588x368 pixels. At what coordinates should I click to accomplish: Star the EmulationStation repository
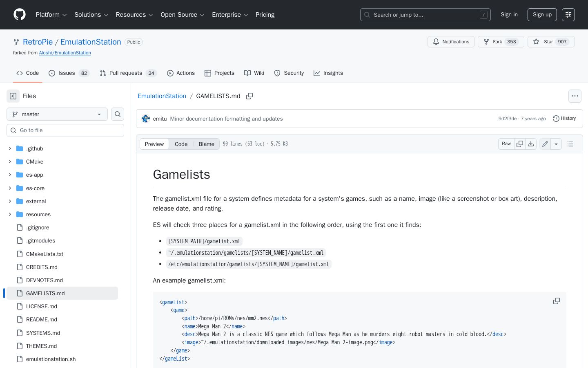tap(551, 42)
